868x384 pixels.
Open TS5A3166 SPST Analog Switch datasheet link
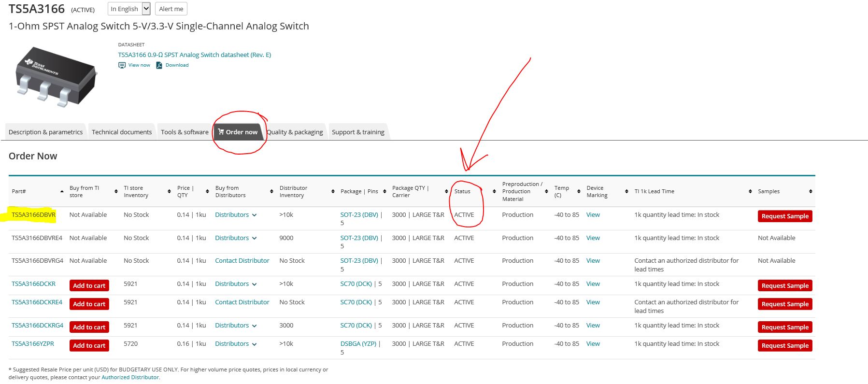coord(195,55)
